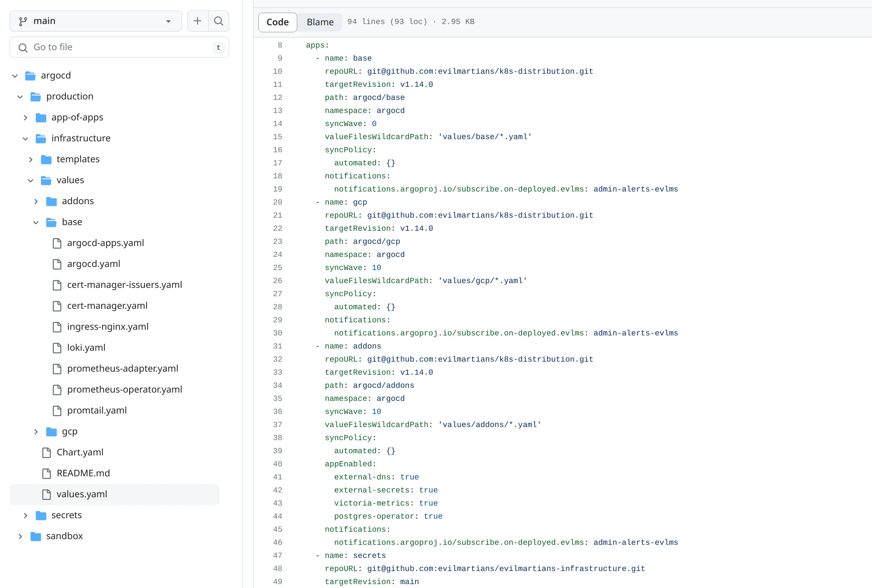Collapse the base folder chevron
Image resolution: width=872 pixels, height=588 pixels.
[36, 222]
